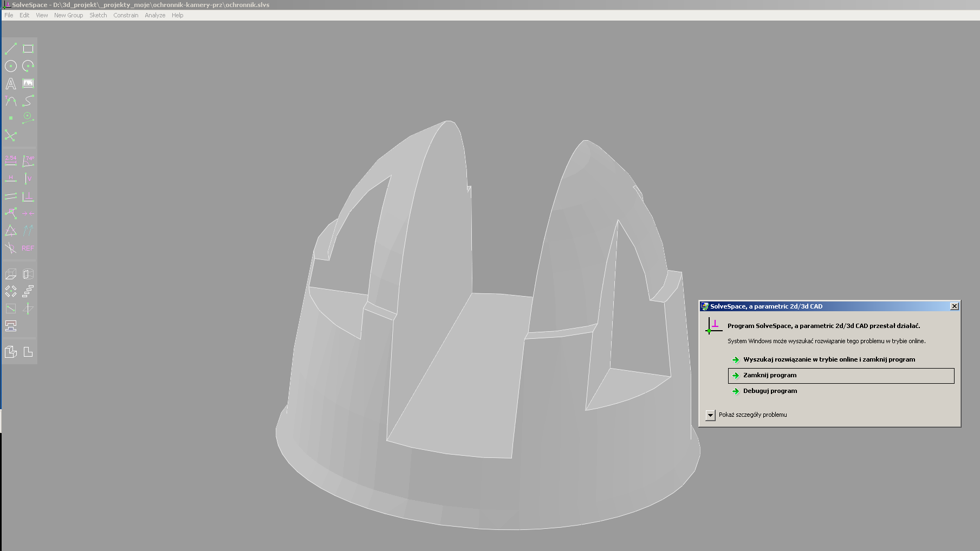Viewport: 980px width, 551px height.
Task: Create new link/assemble group
Action: tap(11, 326)
